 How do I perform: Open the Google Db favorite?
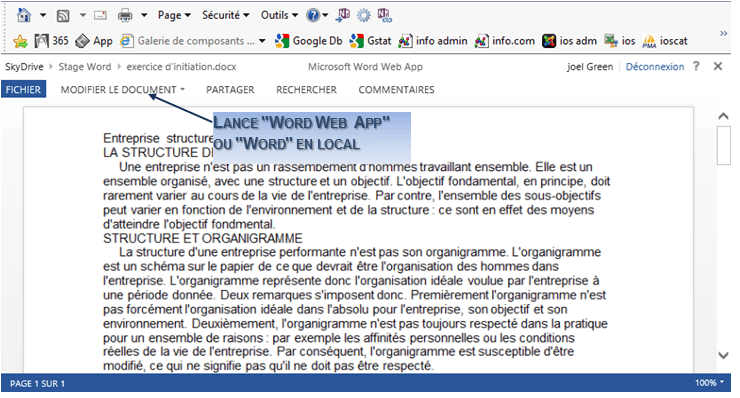click(x=309, y=41)
